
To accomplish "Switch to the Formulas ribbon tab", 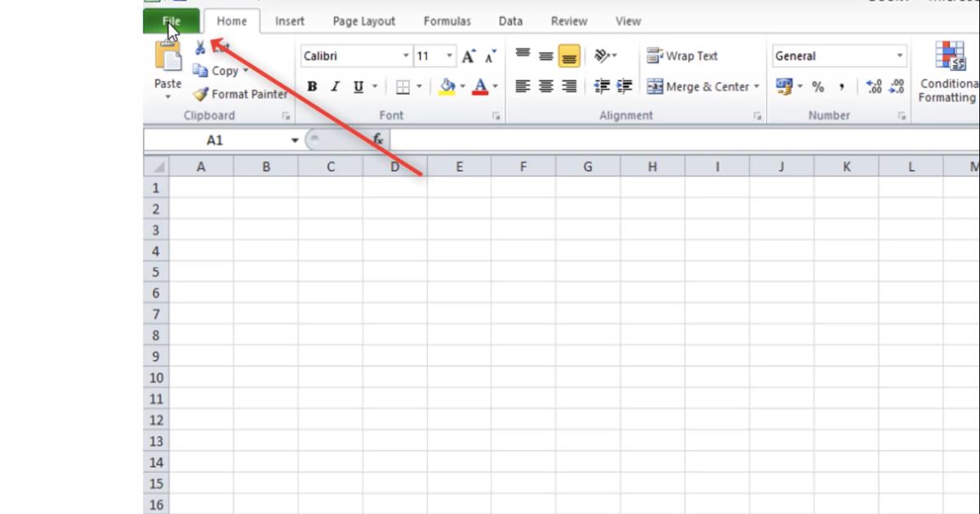I will 447,21.
